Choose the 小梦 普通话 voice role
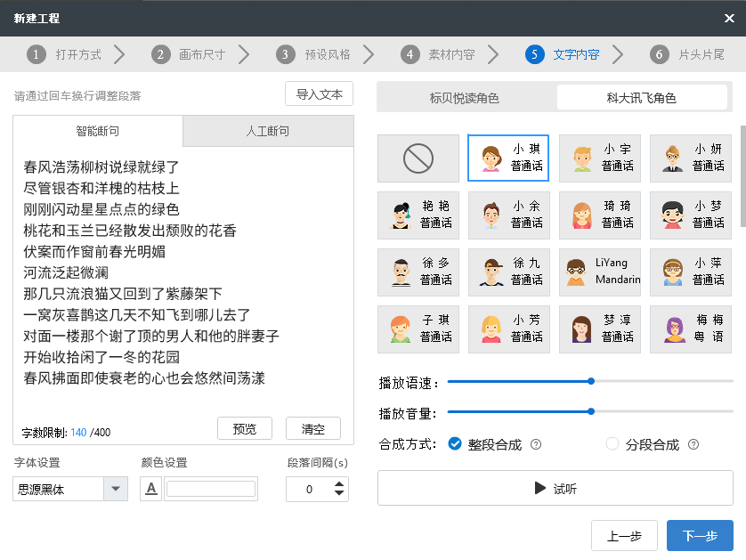Viewport: 746px width, 560px height. (x=690, y=215)
